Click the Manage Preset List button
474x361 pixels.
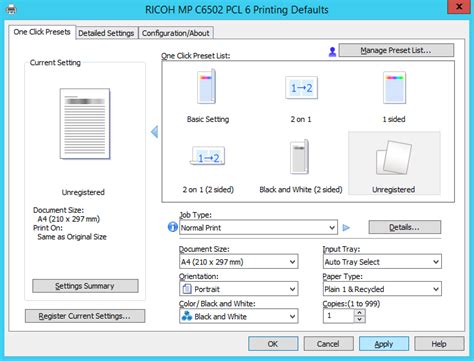click(x=396, y=50)
